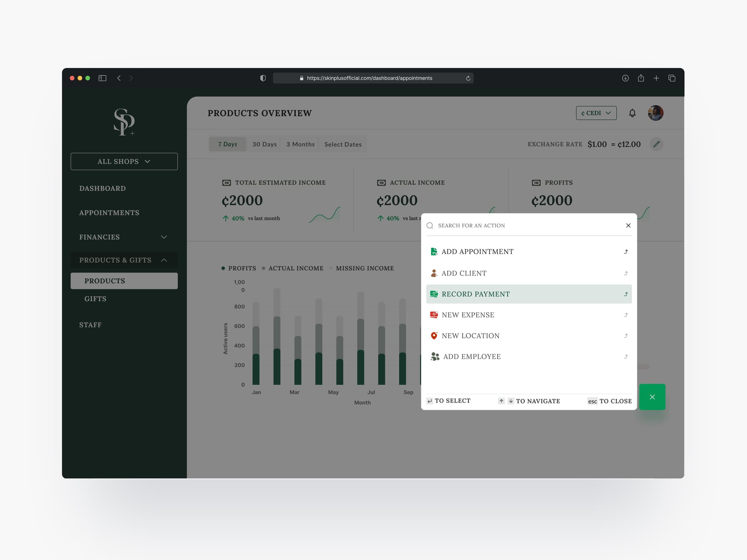
Task: Go back with browser back arrow
Action: (x=119, y=78)
